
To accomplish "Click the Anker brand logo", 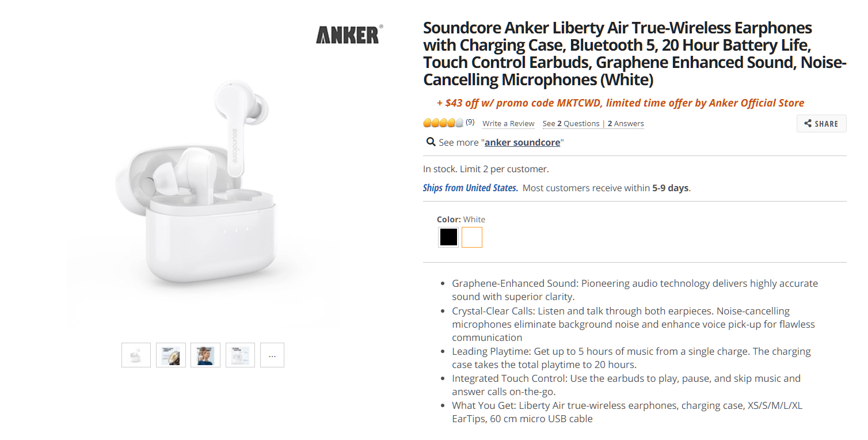I will [348, 35].
